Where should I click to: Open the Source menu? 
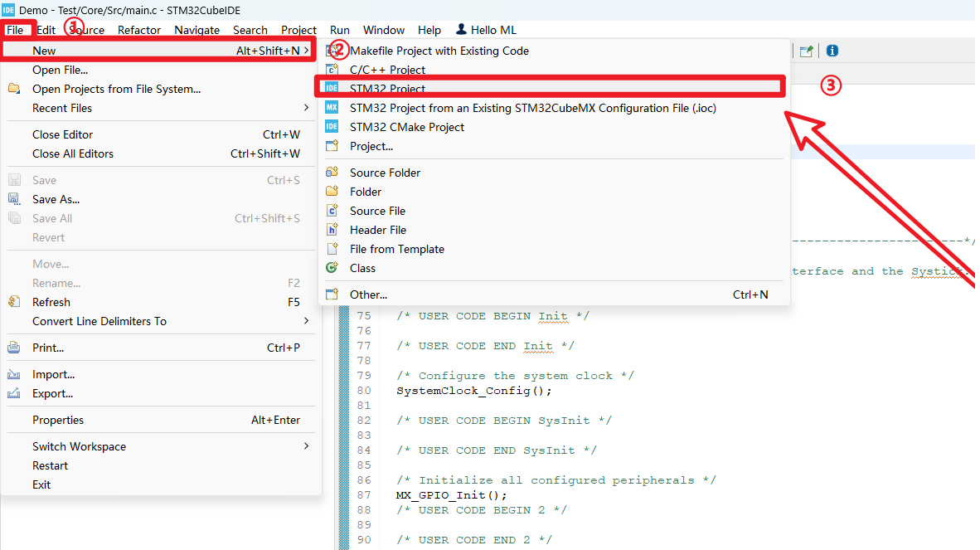pos(86,30)
